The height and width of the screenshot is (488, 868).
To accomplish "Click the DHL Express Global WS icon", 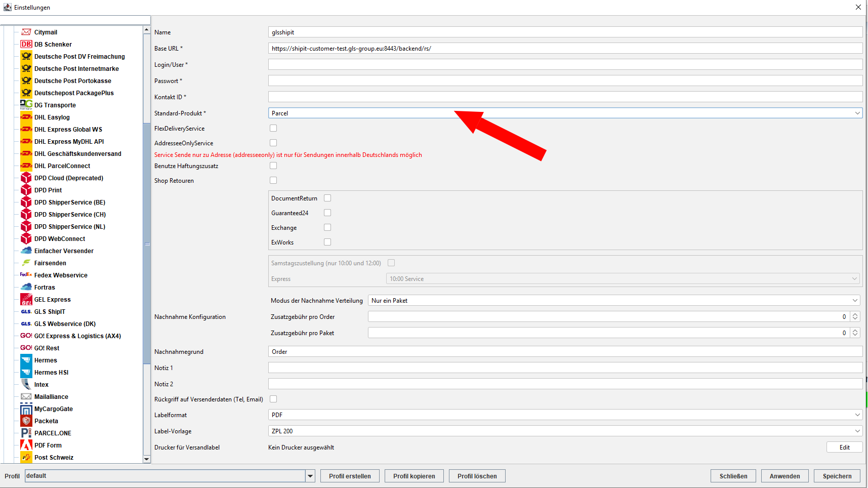I will point(26,129).
